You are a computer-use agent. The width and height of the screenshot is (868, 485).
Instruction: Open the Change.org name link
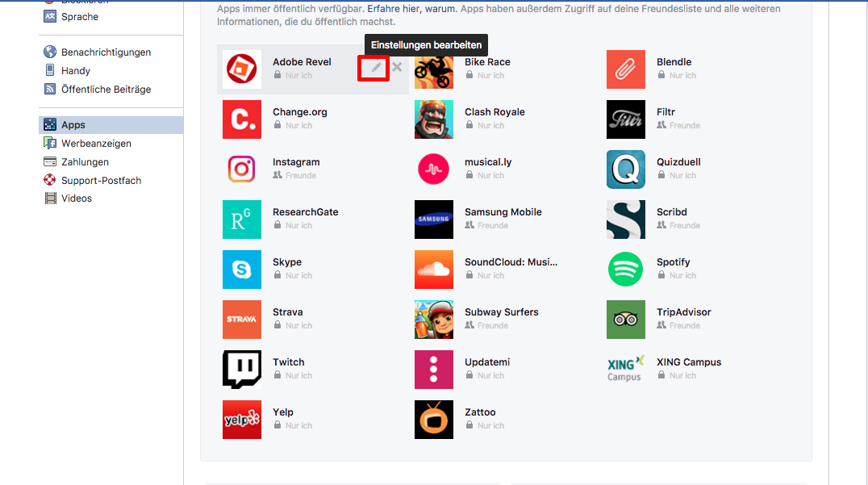(299, 112)
